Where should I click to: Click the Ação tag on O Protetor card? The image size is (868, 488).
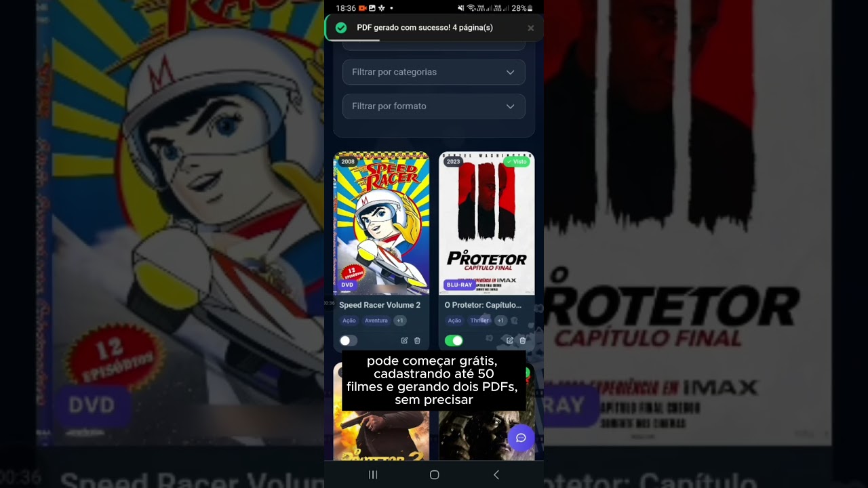[454, 321]
